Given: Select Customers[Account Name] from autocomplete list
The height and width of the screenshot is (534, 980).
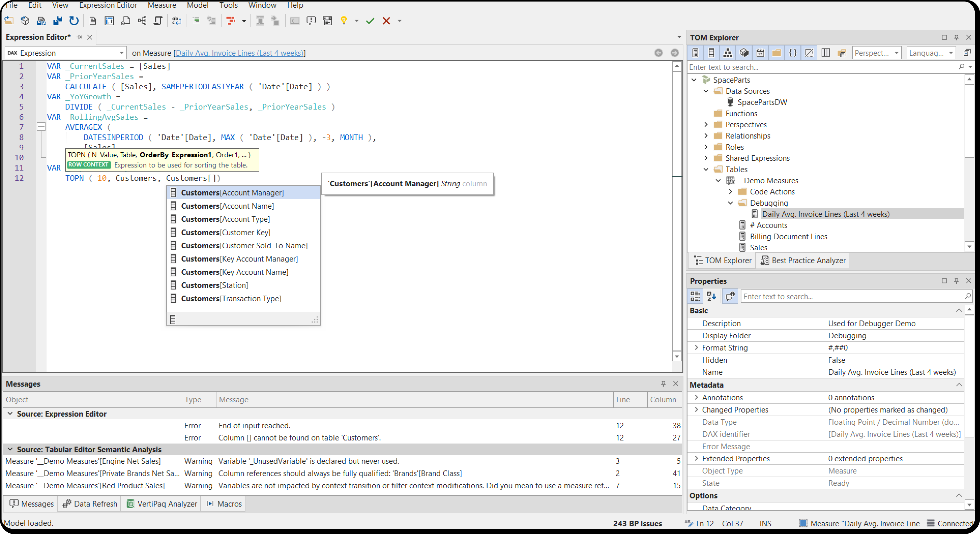Looking at the screenshot, I should [x=243, y=206].
